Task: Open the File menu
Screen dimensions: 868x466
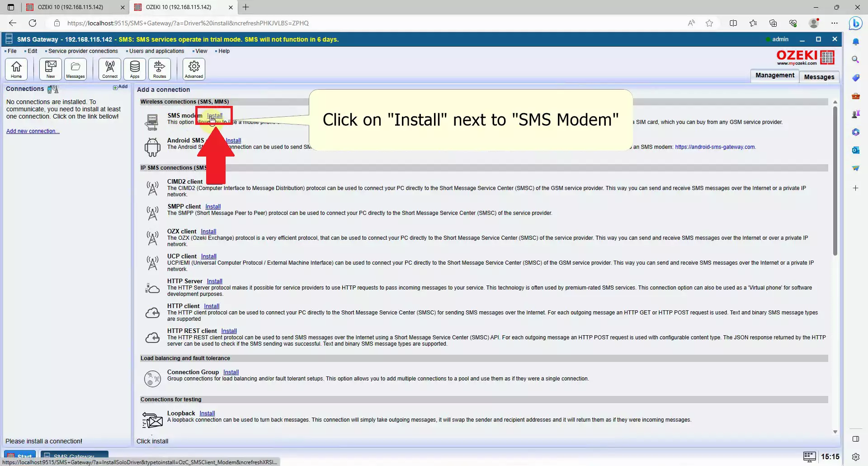Action: point(12,51)
